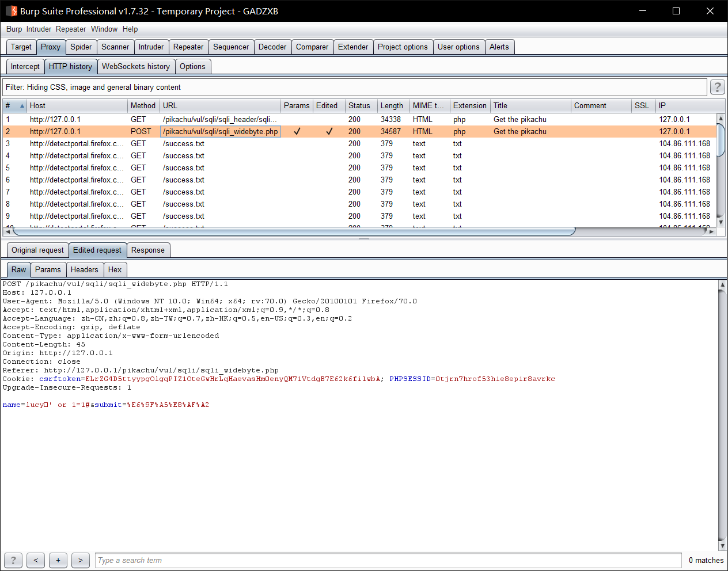Select sqli_widebyte.php URL cell
Screen dimensions: 728x571
point(221,132)
